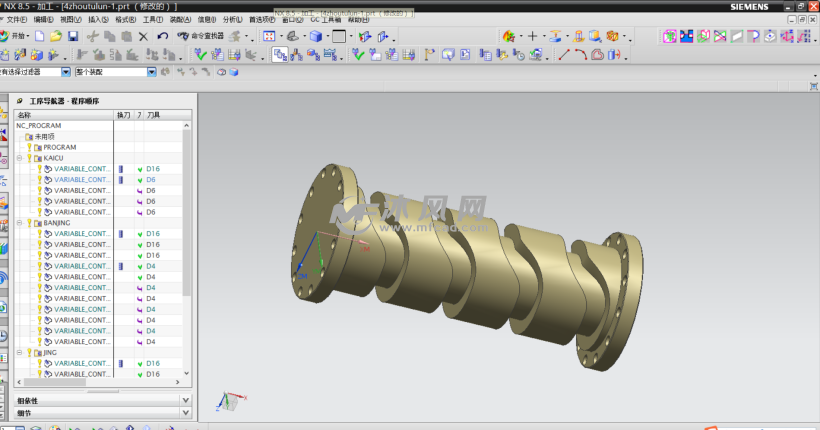Viewport: 820px width, 430px height.
Task: Click the shaded cube rendering style icon
Action: click(315, 36)
